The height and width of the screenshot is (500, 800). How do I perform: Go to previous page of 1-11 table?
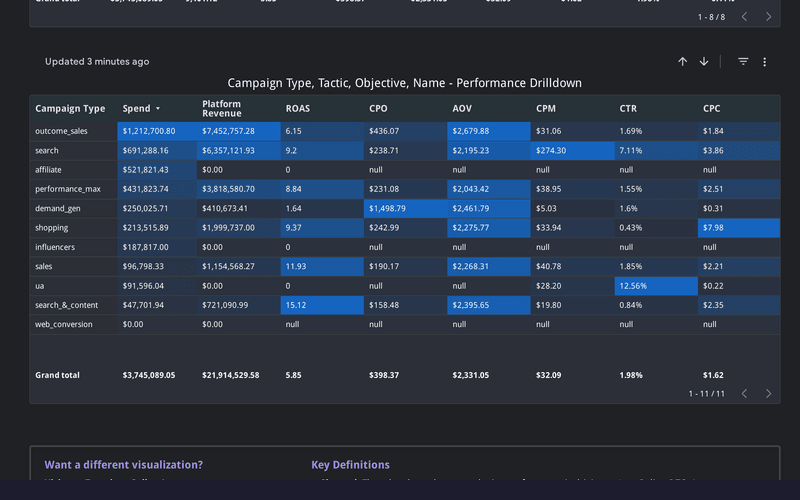point(744,394)
